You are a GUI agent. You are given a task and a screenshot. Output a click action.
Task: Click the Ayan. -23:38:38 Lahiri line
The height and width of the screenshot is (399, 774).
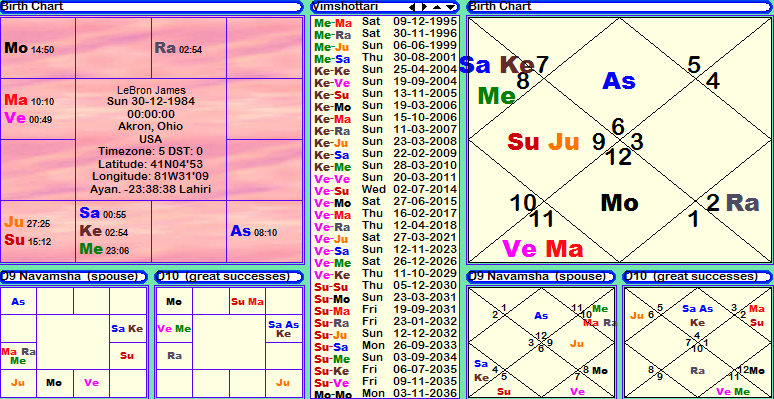(x=151, y=189)
